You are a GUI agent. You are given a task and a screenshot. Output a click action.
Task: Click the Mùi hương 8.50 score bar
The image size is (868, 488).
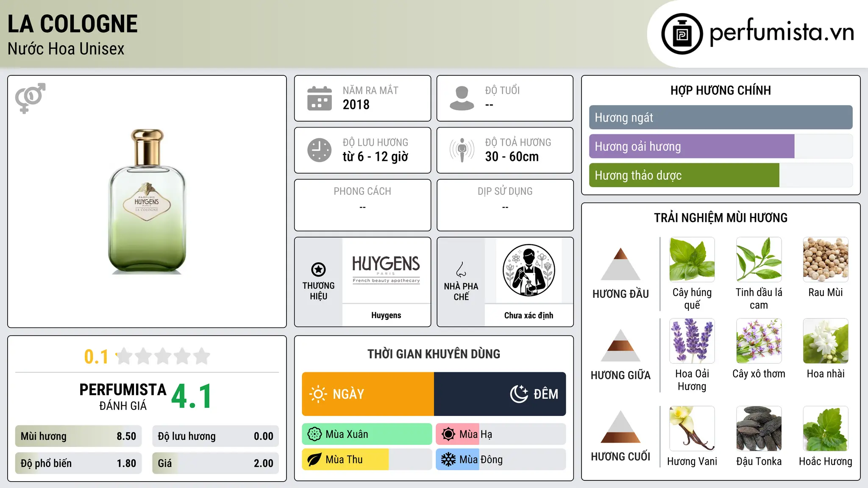click(78, 436)
